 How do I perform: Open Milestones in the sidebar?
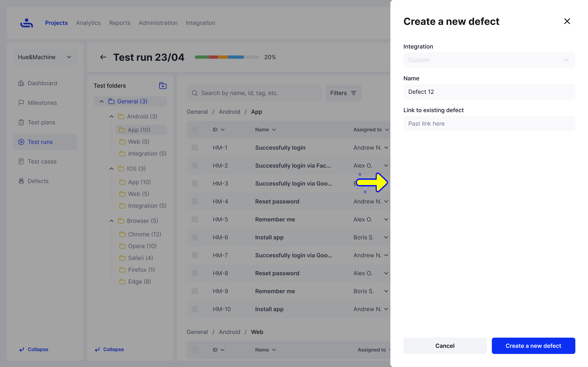tap(42, 103)
